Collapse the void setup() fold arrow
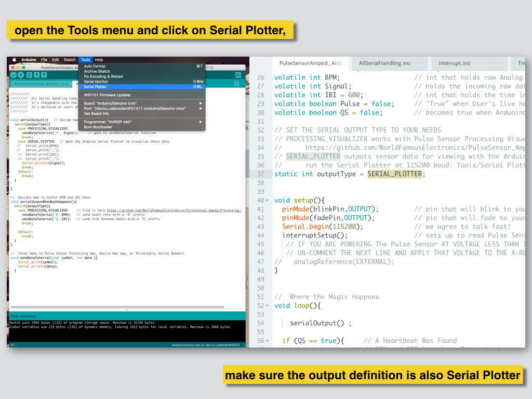The image size is (532, 399). click(x=268, y=201)
